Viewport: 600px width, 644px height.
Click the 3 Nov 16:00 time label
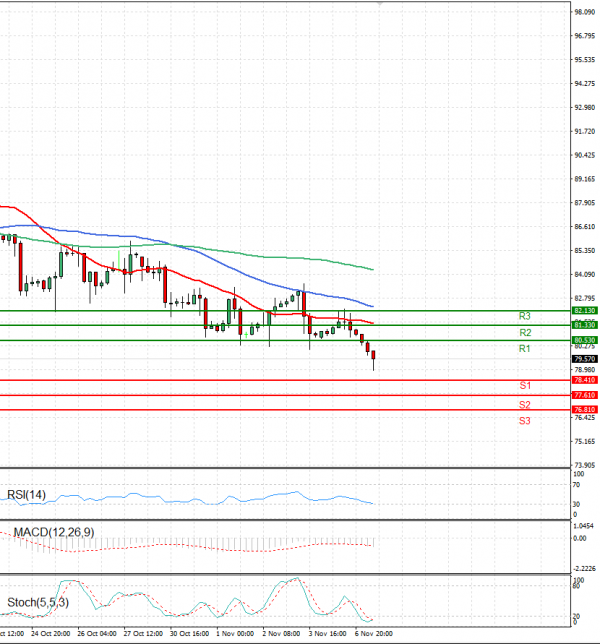(328, 634)
